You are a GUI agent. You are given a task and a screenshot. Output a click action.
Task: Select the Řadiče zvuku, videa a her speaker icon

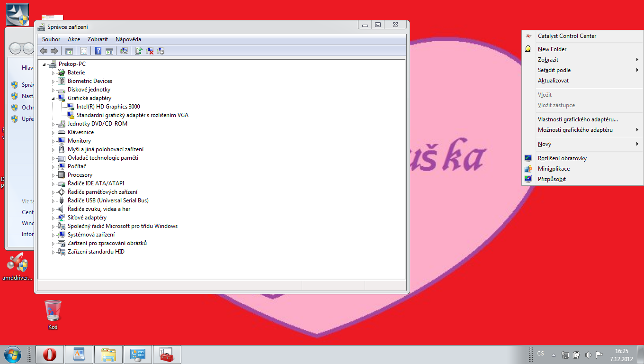[x=61, y=209]
